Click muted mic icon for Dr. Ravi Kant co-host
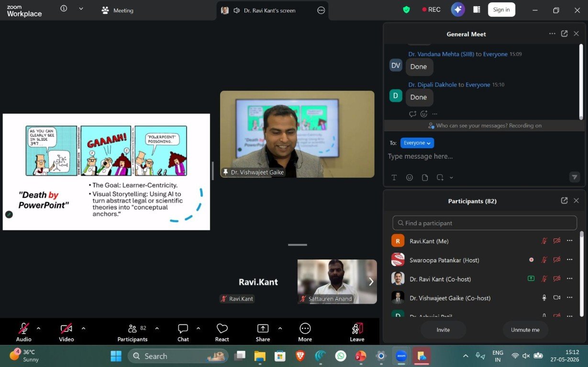This screenshot has height=367, width=588. pyautogui.click(x=544, y=279)
